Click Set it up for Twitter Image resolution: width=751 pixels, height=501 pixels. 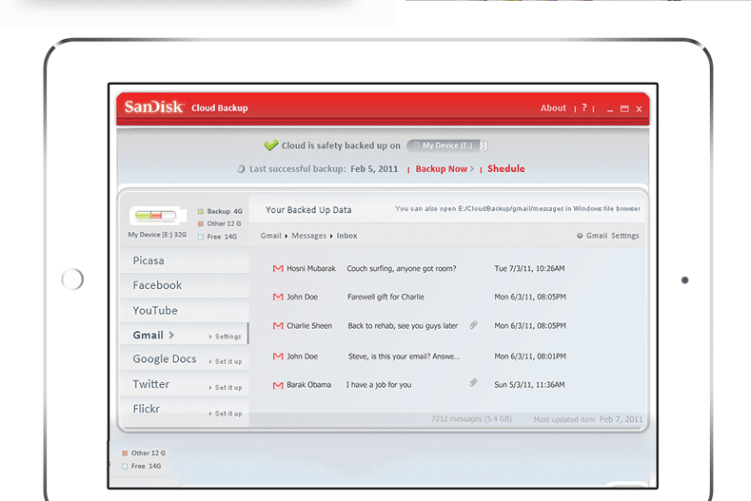[x=226, y=387]
